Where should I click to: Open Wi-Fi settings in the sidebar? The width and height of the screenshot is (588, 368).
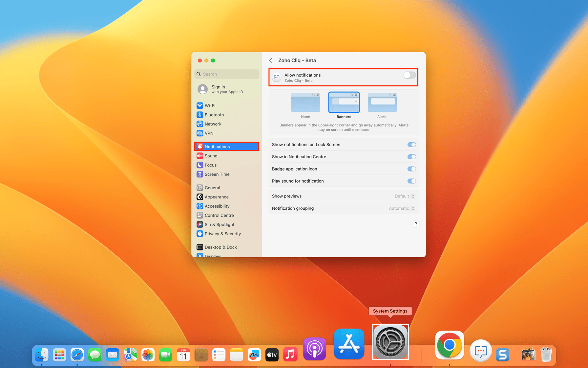226,105
